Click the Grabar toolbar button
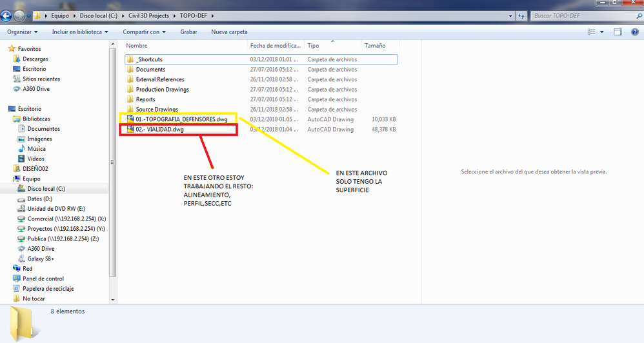Viewport: 644px width, 343px height. [x=188, y=32]
